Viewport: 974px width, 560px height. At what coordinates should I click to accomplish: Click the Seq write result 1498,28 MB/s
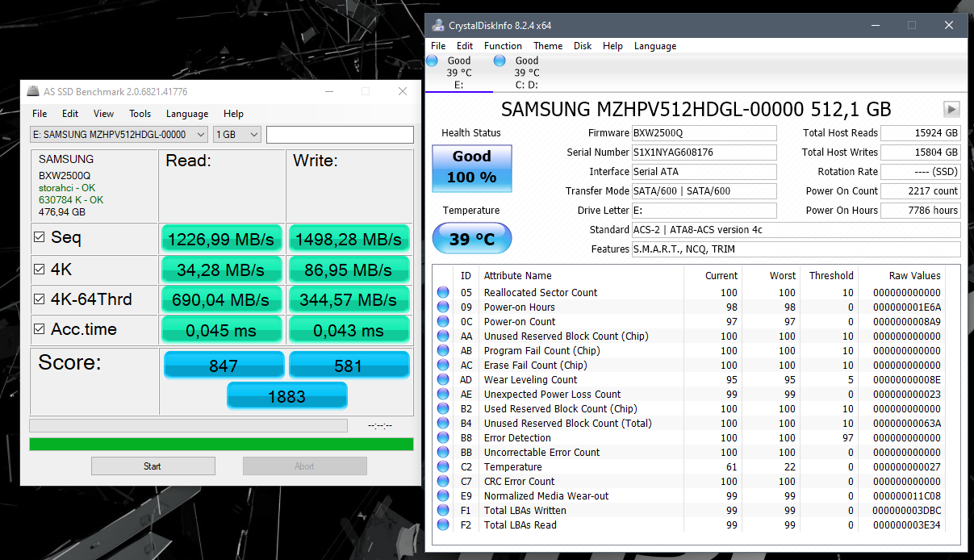[349, 239]
